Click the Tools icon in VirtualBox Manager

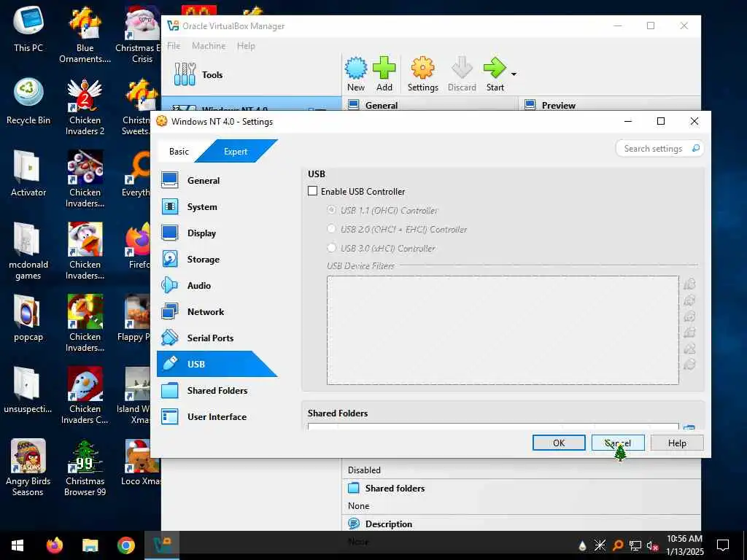[x=185, y=74]
